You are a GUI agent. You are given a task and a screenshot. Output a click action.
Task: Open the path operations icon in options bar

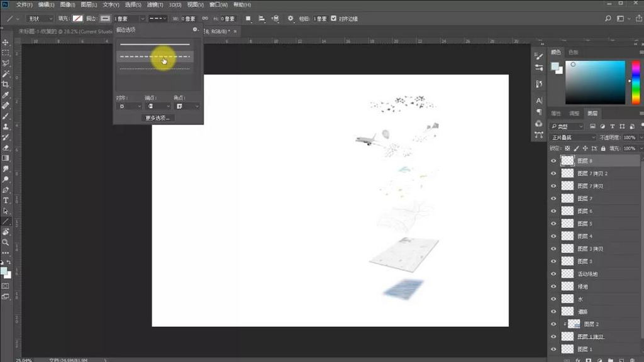tap(248, 19)
